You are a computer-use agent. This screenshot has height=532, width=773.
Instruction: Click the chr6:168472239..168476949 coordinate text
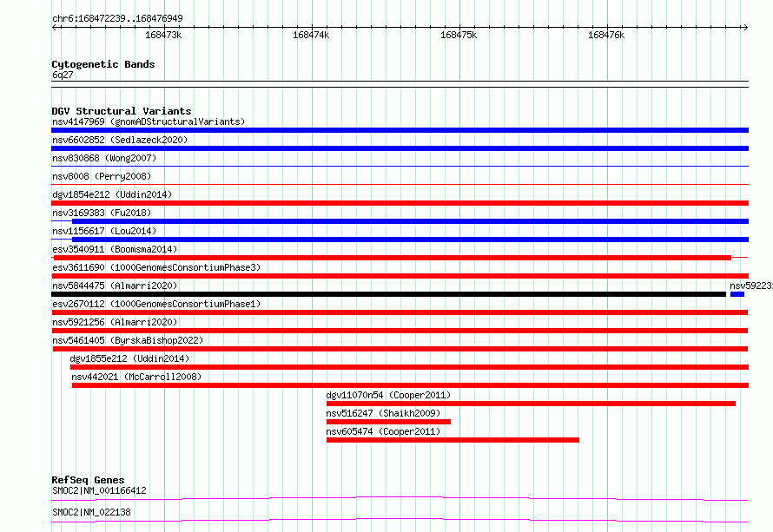[x=117, y=18]
